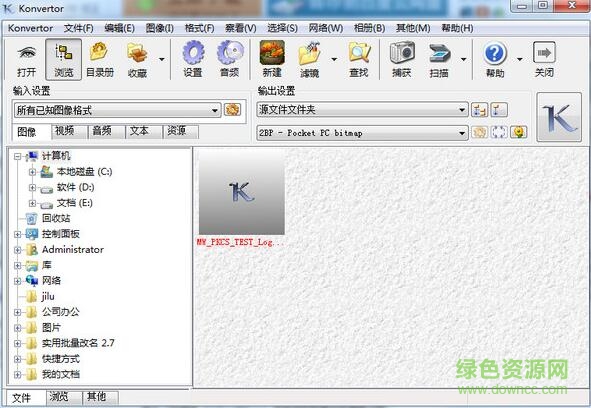Open the 选择(S) menu
The width and height of the screenshot is (591, 408).
coord(282,28)
